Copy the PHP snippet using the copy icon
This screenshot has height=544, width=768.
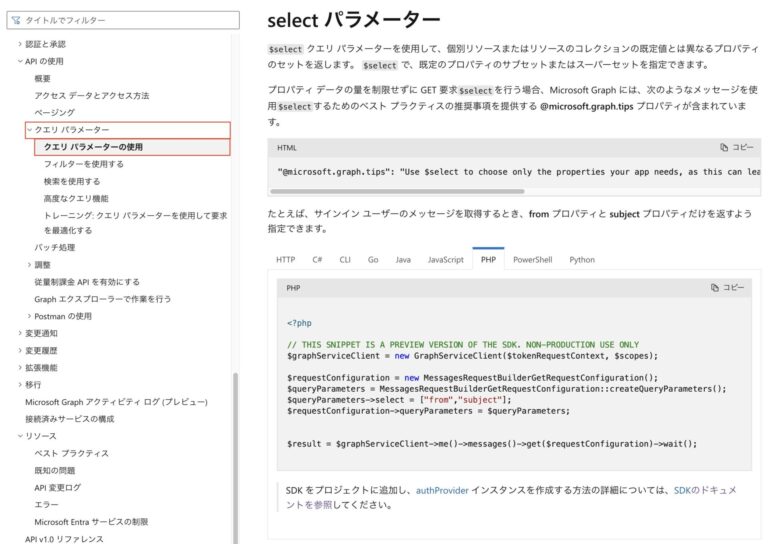tap(715, 287)
